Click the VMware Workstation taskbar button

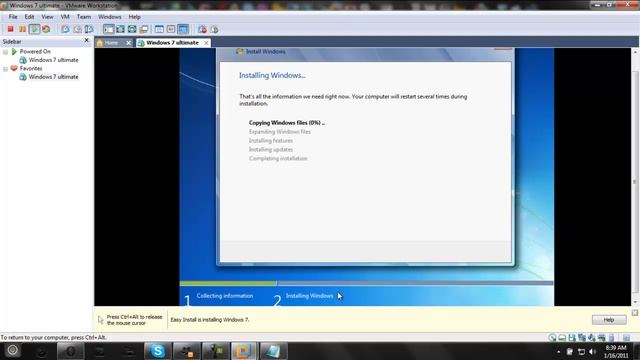(243, 351)
